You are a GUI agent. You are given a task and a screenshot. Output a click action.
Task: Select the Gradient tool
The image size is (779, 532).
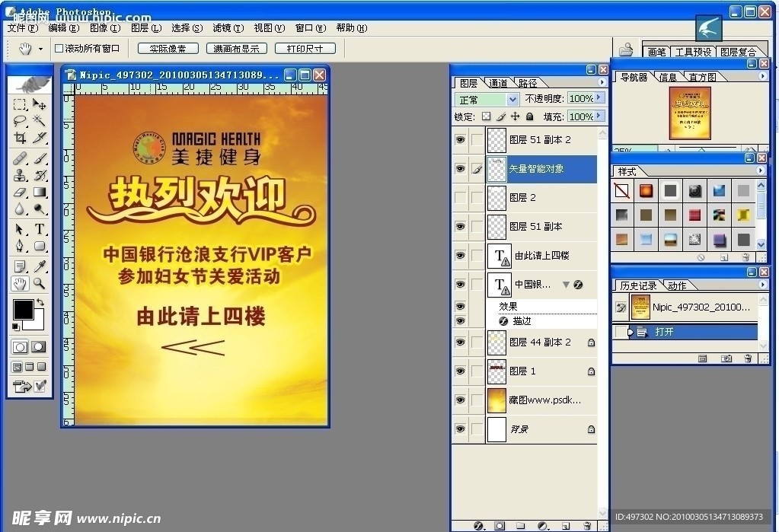[40, 192]
